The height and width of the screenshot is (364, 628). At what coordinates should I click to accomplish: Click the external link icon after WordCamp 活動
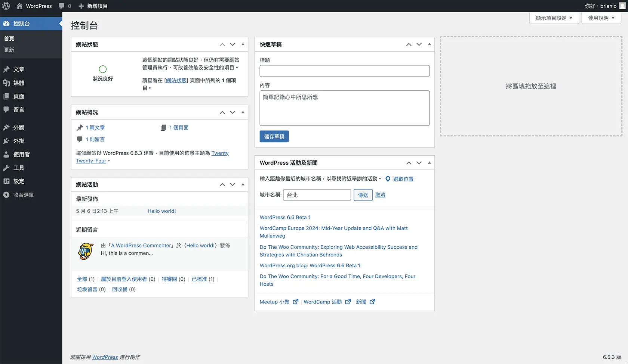click(x=348, y=302)
